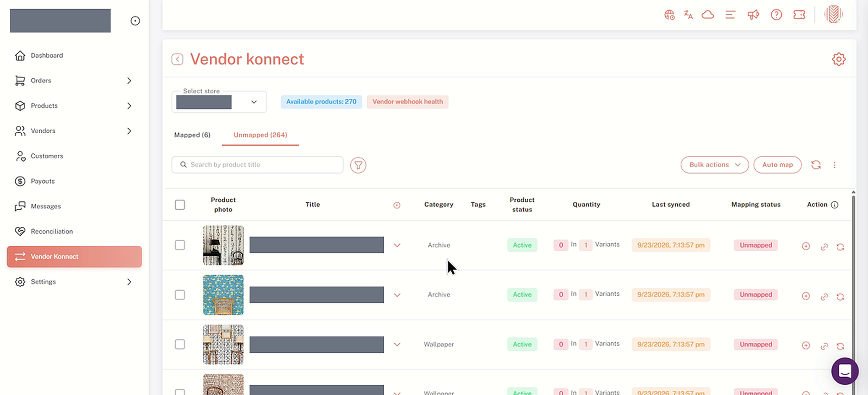Check the first Archive product row
The height and width of the screenshot is (395, 868).
pyautogui.click(x=180, y=245)
